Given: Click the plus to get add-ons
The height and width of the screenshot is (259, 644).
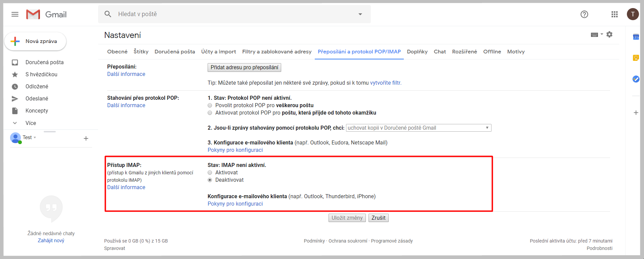Looking at the screenshot, I should (636, 113).
